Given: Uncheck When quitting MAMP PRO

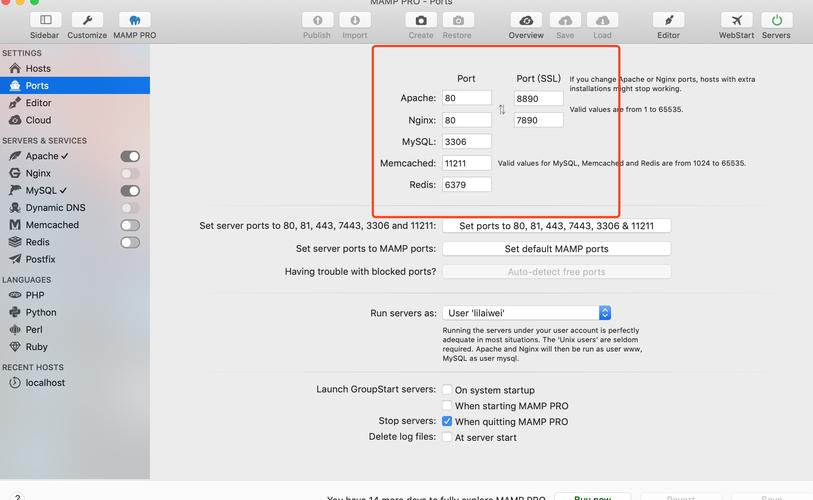Looking at the screenshot, I should pyautogui.click(x=447, y=421).
